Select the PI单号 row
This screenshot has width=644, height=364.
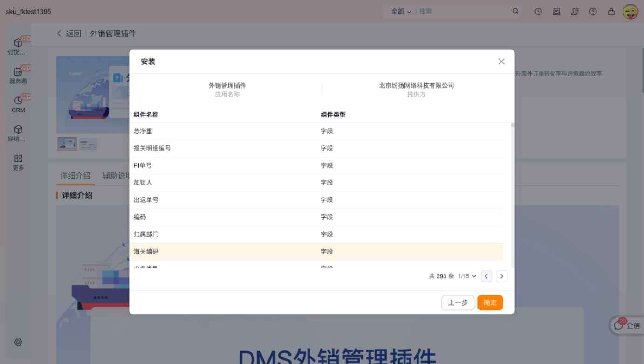pos(316,165)
